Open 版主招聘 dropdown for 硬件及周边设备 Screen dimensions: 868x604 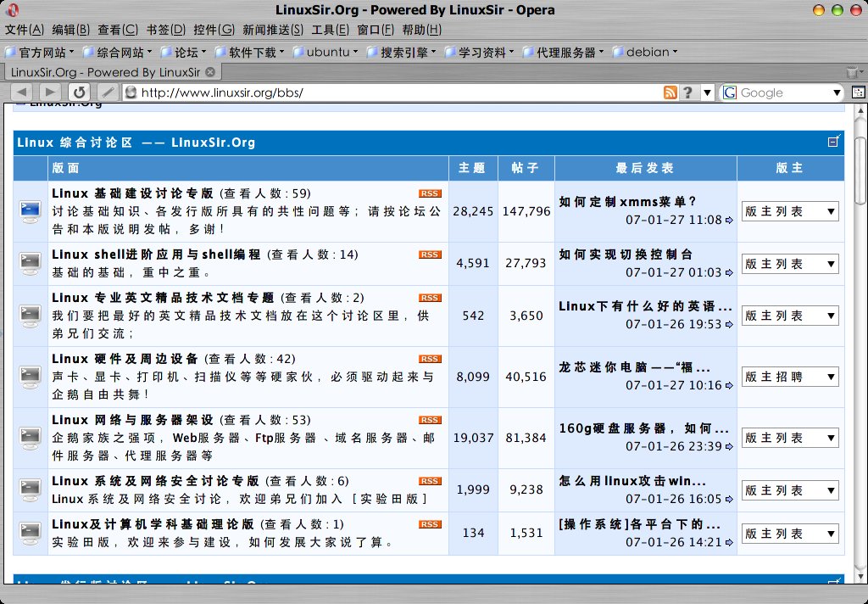coord(790,377)
